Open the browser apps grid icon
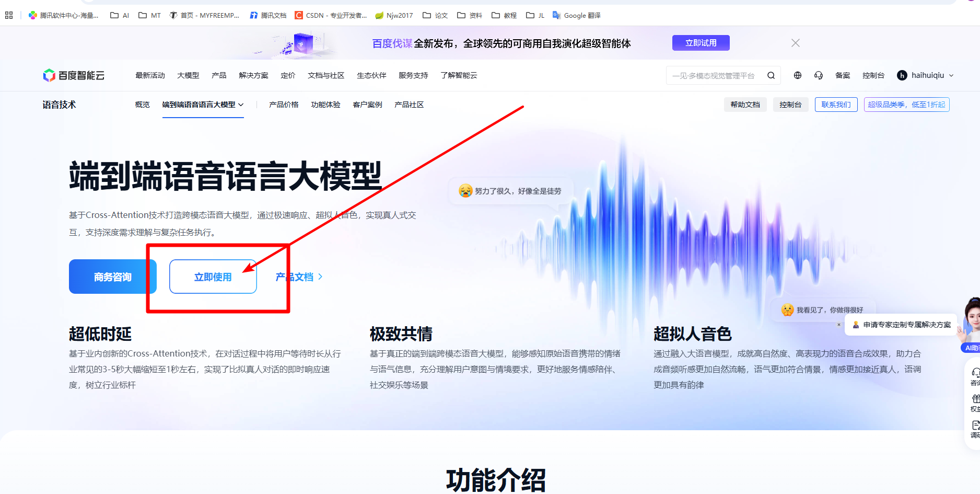This screenshot has width=980, height=494. tap(9, 15)
